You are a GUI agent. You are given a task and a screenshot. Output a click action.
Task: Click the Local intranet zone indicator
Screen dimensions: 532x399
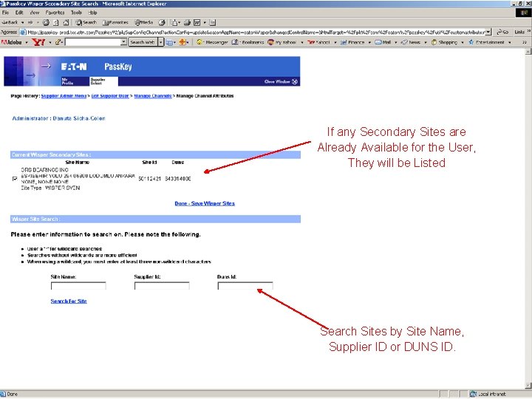point(488,395)
